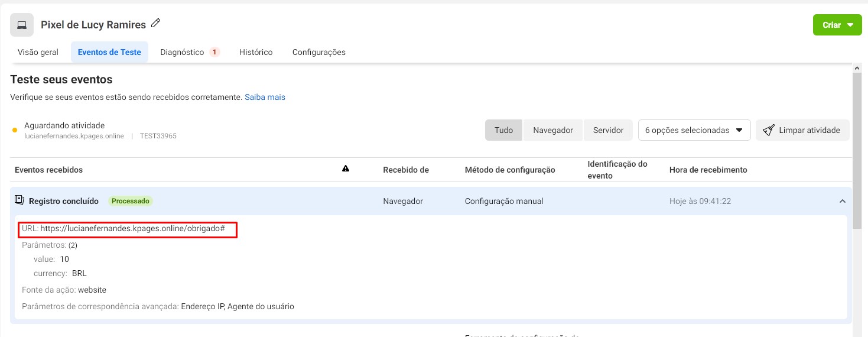The image size is (868, 337).
Task: Click the currency value BRL
Action: 79,273
